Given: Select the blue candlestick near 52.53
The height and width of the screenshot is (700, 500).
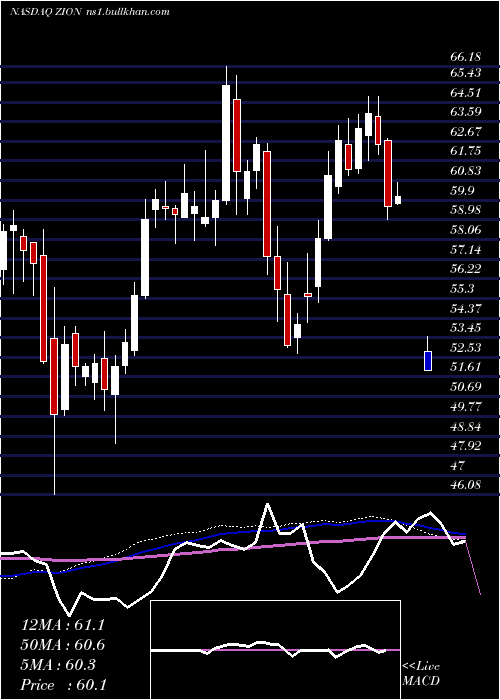Looking at the screenshot, I should click(x=428, y=361).
